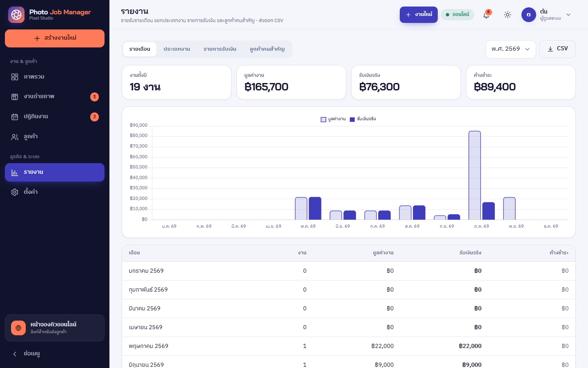Viewport: 588px width, 368px height.
Task: Collapse sidebar with ย่อเมนู
Action: point(55,354)
